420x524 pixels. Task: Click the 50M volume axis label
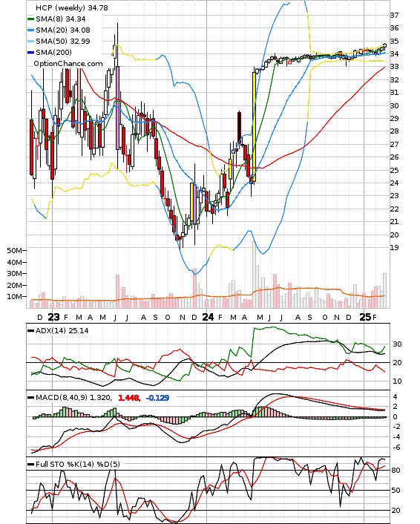click(14, 251)
